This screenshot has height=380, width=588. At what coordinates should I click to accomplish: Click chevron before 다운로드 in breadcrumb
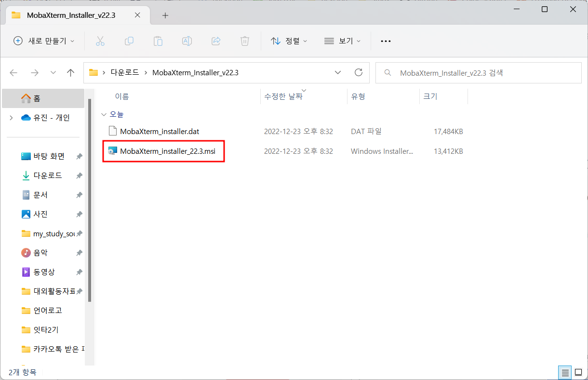point(104,73)
